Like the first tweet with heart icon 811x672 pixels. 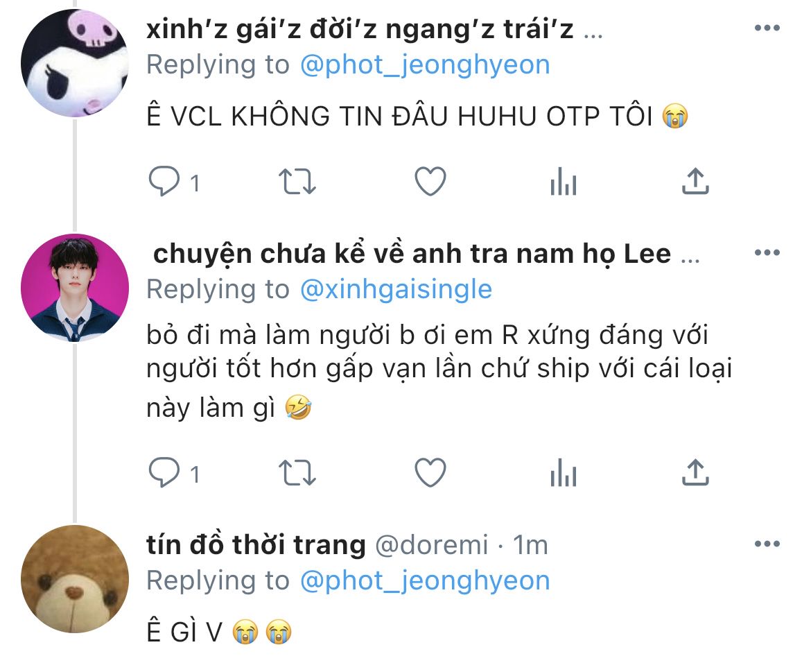430,182
